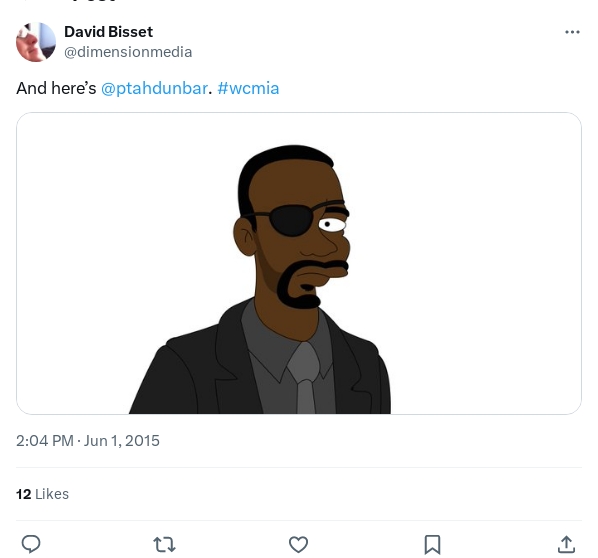Bookmark this tweet
Viewport: 598px width, 558px height.
432,544
